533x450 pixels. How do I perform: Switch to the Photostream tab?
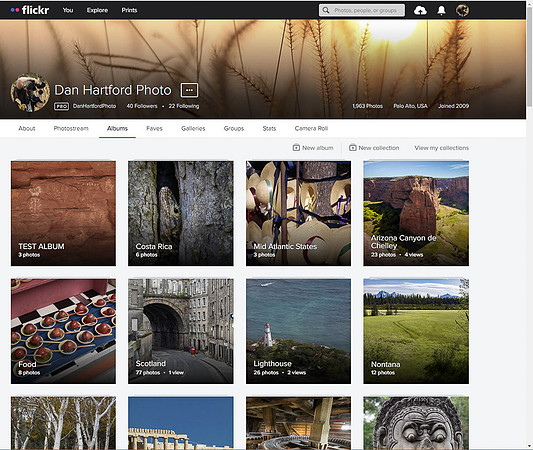(x=71, y=128)
